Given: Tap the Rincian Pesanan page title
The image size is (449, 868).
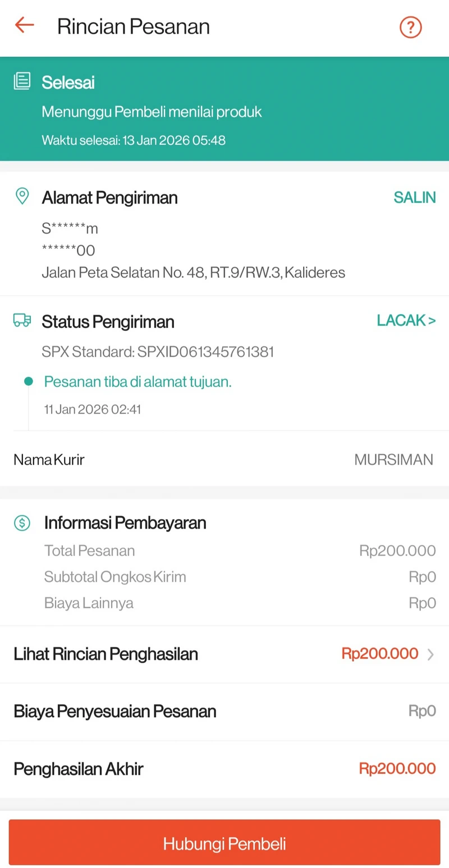Looking at the screenshot, I should coord(133,27).
